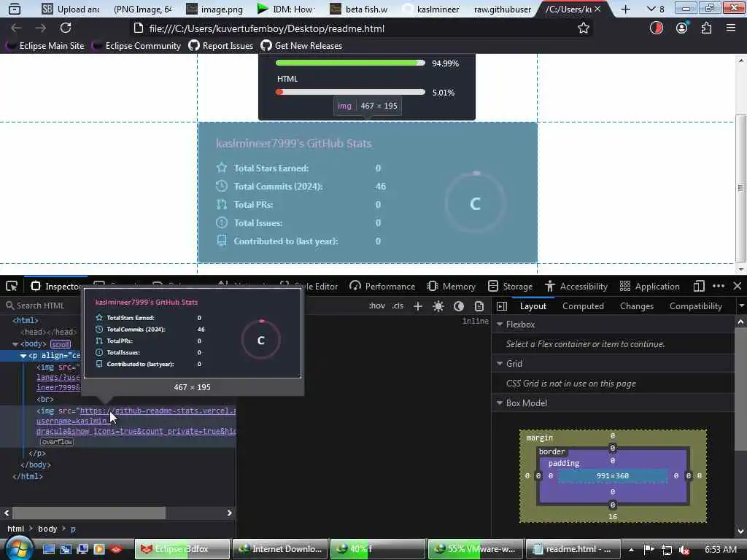
Task: Bookmark this page with star icon
Action: pos(583,28)
